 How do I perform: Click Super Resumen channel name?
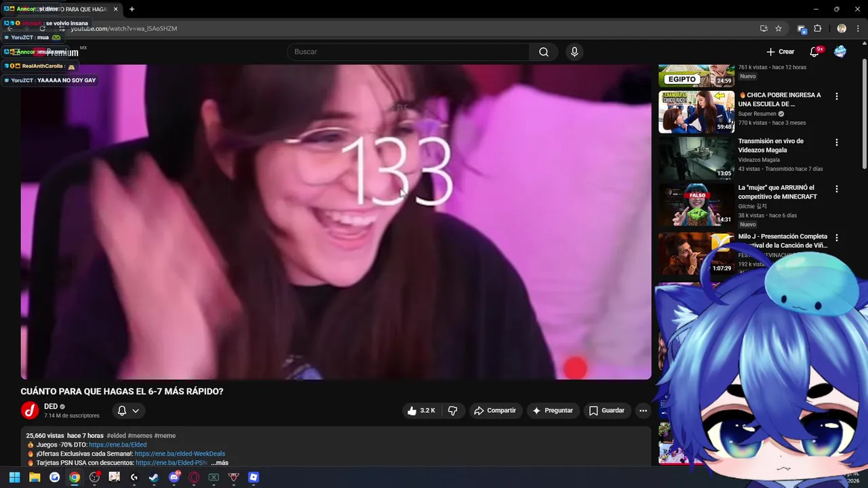(x=757, y=114)
